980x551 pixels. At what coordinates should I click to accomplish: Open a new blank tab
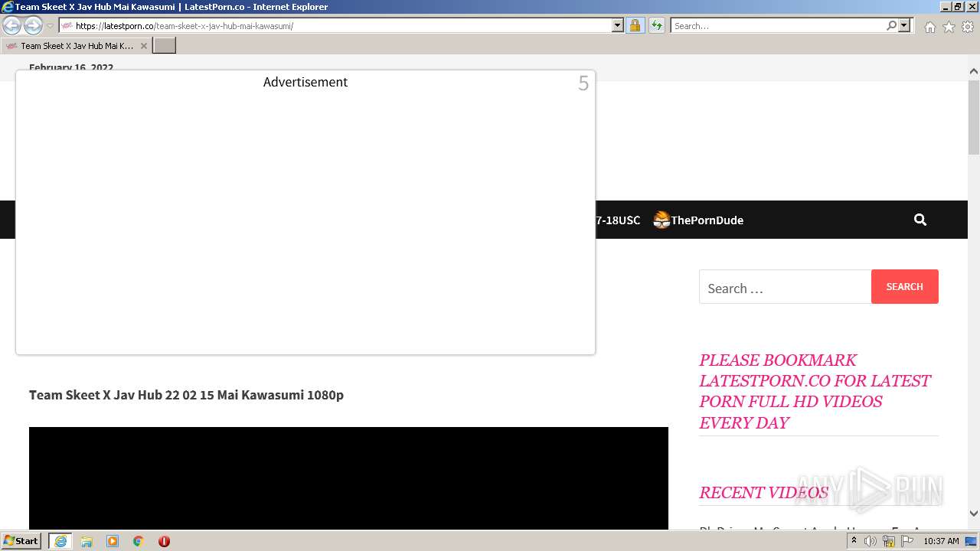[165, 46]
